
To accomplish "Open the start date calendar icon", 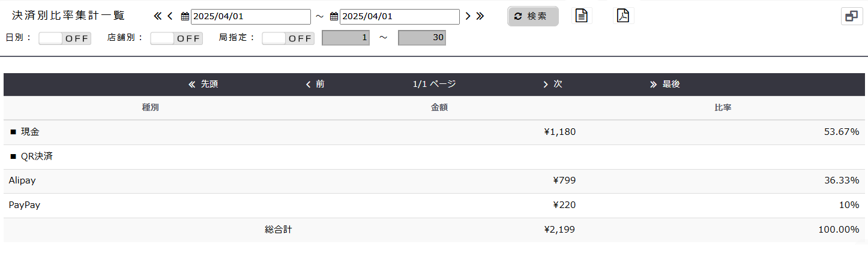I will (185, 17).
